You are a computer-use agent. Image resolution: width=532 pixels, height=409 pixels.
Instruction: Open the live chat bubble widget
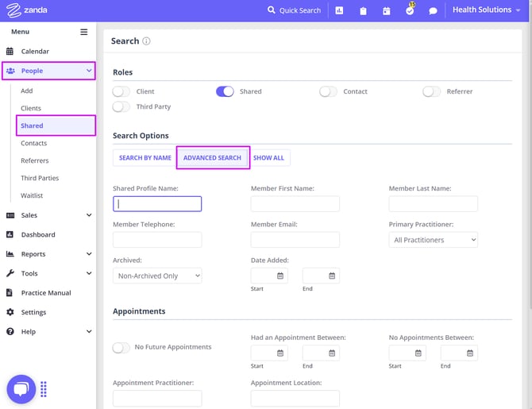(21, 389)
